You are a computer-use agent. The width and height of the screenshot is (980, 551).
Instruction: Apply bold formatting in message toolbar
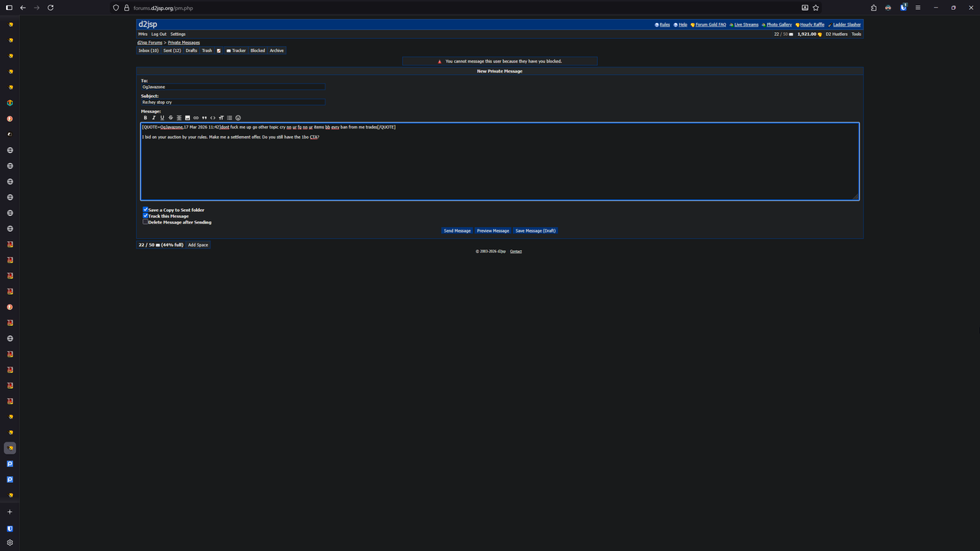[145, 118]
